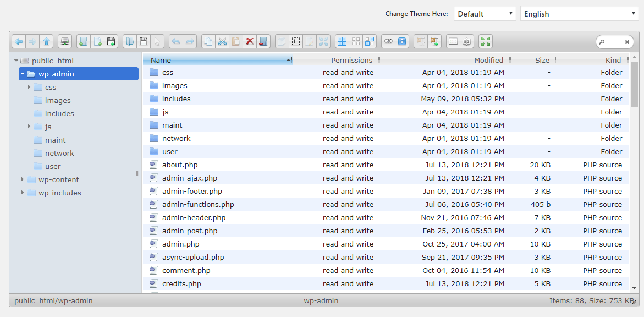This screenshot has width=644, height=317.
Task: Click the empty folder icon with red minus
Action: pos(263,41)
